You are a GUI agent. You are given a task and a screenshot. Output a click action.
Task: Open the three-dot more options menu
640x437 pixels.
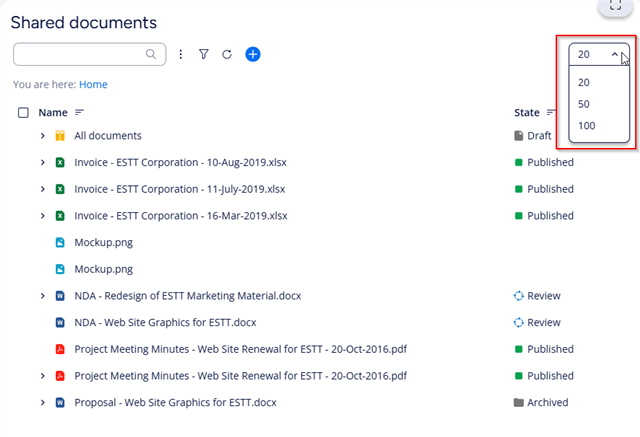(181, 54)
